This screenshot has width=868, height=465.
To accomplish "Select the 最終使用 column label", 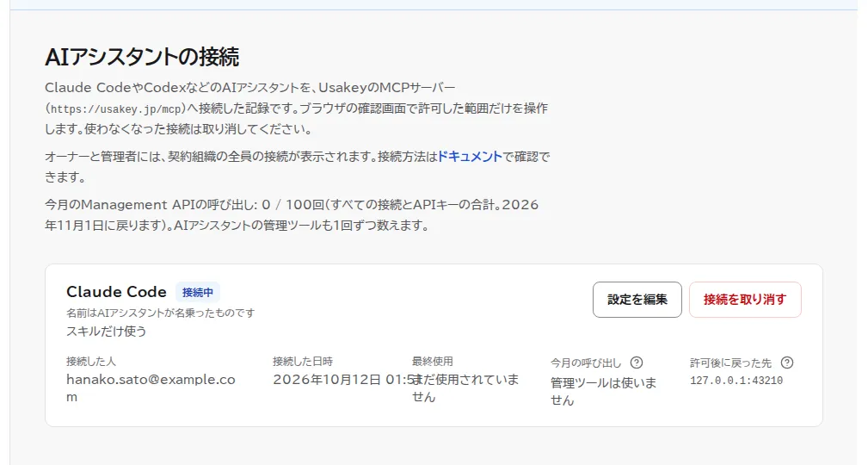I will (433, 362).
